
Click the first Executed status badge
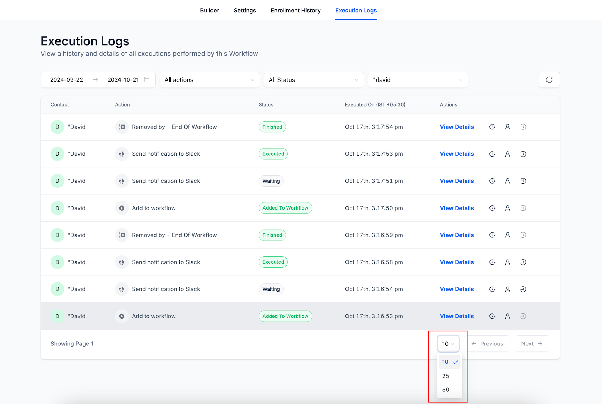coord(273,154)
